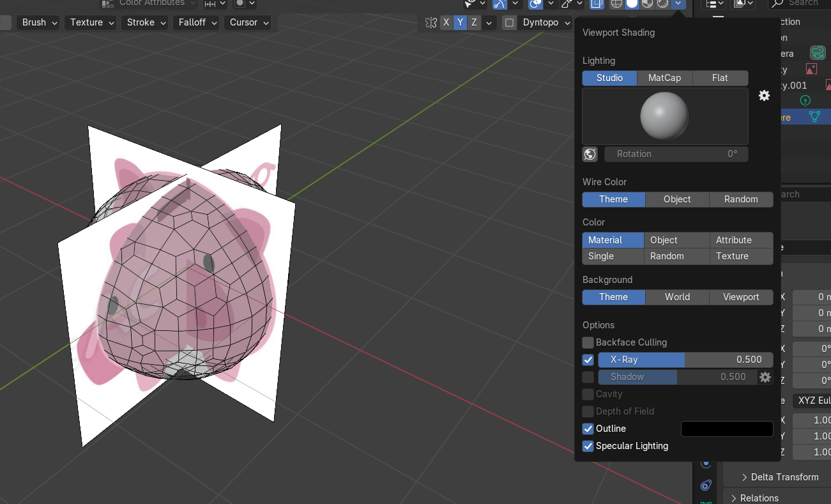Set Color mode to Material

[613, 240]
